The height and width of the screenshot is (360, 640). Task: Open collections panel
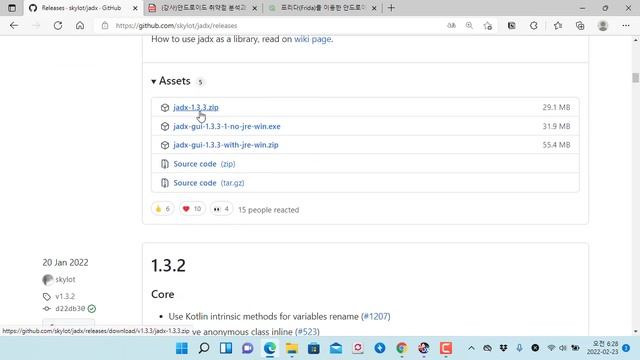580,25
